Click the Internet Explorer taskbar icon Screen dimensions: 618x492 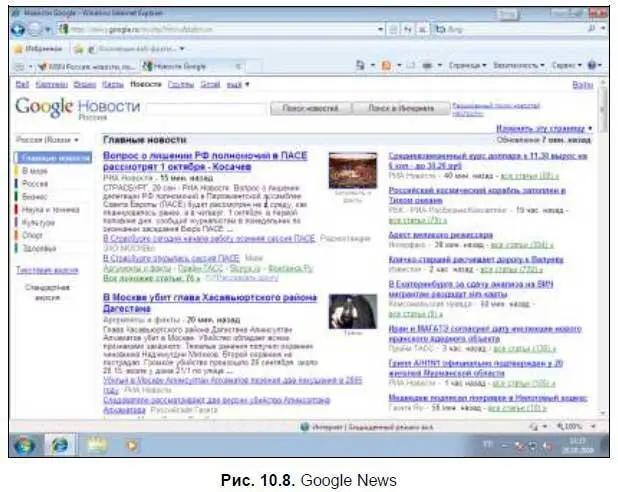click(x=60, y=445)
